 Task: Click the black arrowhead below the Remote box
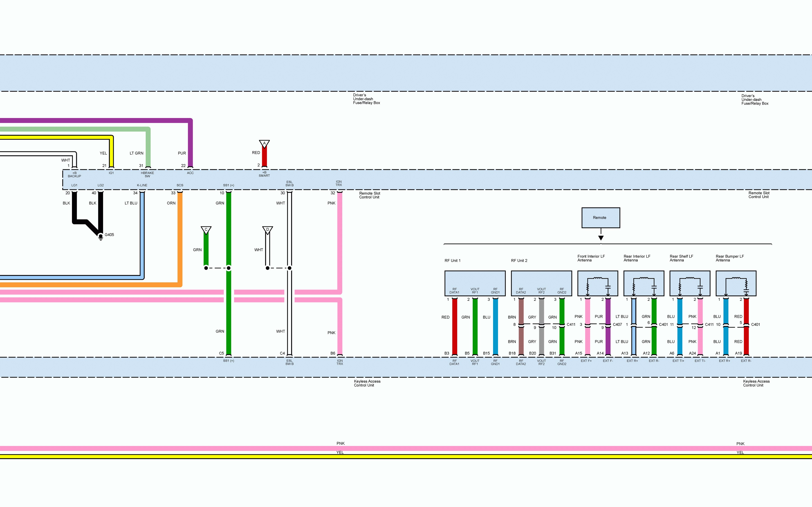pos(601,238)
